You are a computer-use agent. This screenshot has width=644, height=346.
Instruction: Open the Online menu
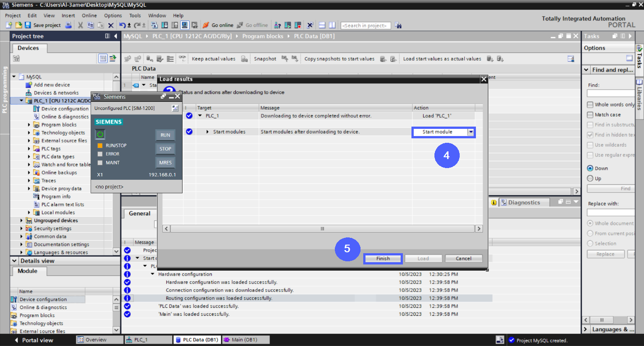click(x=89, y=15)
